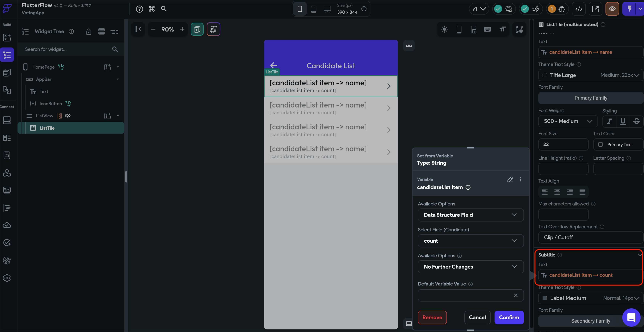Select justify text alignment

pyautogui.click(x=582, y=192)
